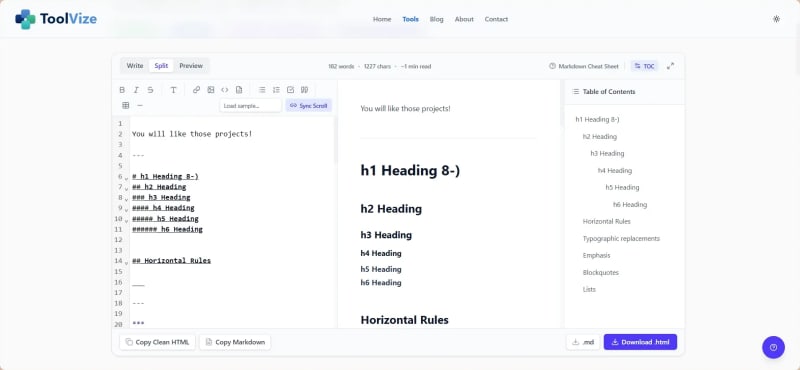Jump to 'Lists' in Table of Contents

[x=589, y=289]
